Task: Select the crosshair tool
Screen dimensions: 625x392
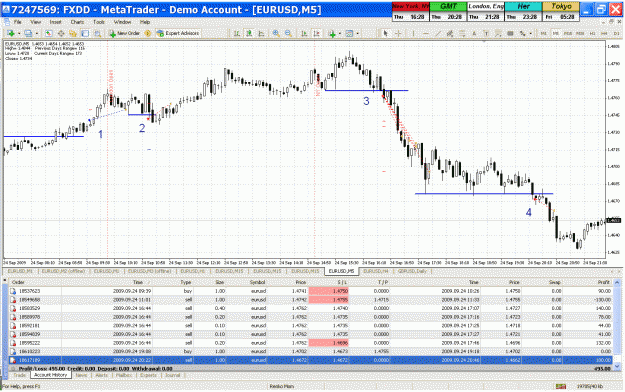Action: pyautogui.click(x=397, y=33)
